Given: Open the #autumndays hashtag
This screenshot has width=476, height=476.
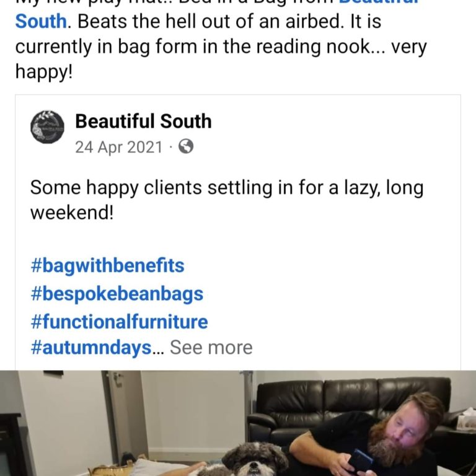Looking at the screenshot, I should (x=91, y=348).
